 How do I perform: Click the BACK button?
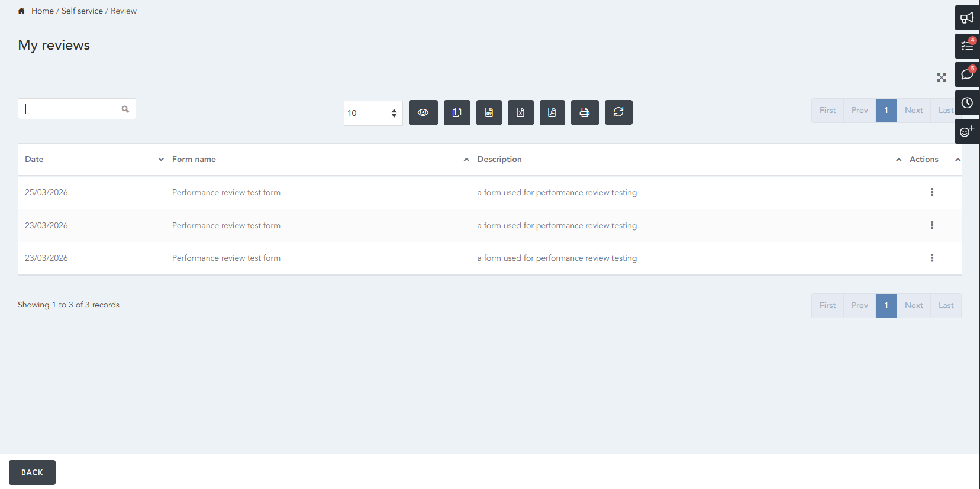pos(32,472)
